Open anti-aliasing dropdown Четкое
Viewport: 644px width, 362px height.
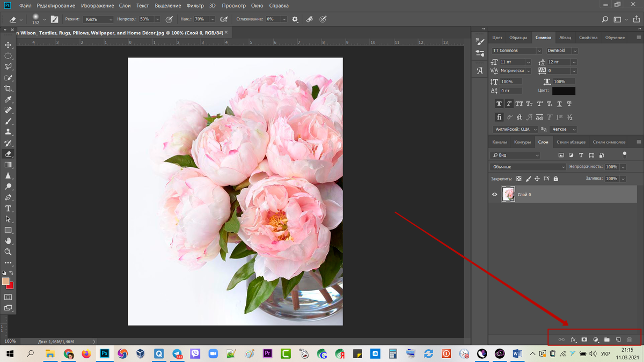tap(563, 129)
